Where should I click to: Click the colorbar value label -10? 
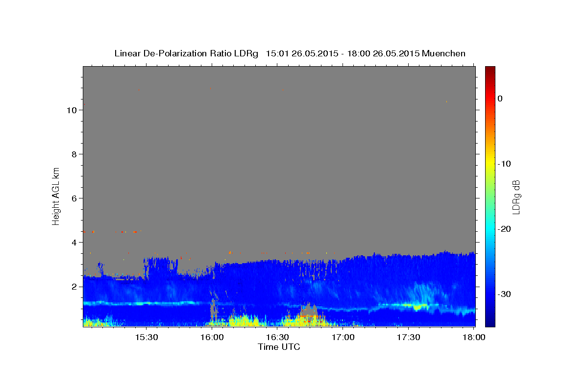coord(504,164)
